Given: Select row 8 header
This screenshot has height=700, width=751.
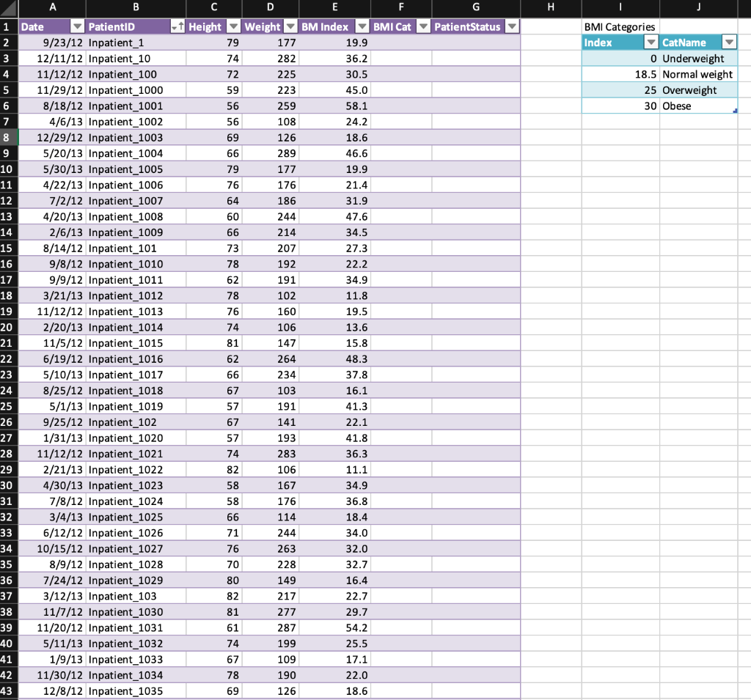Looking at the screenshot, I should (x=9, y=138).
